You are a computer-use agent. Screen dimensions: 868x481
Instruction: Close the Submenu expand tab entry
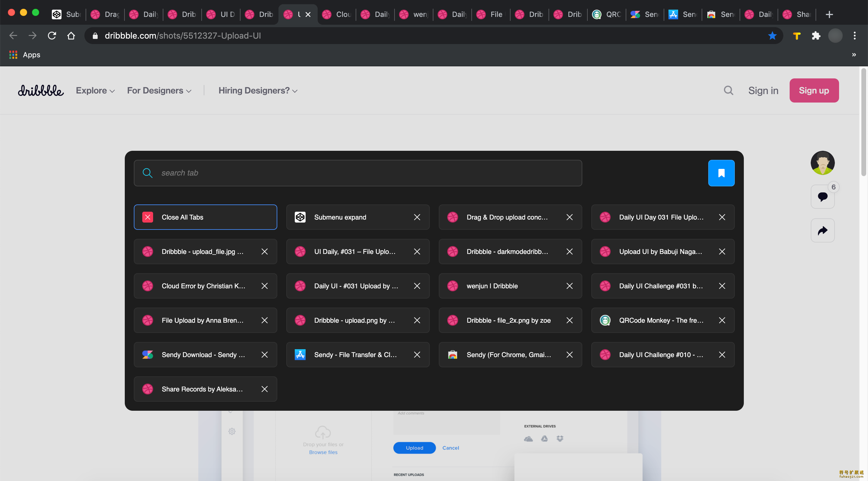(x=417, y=217)
